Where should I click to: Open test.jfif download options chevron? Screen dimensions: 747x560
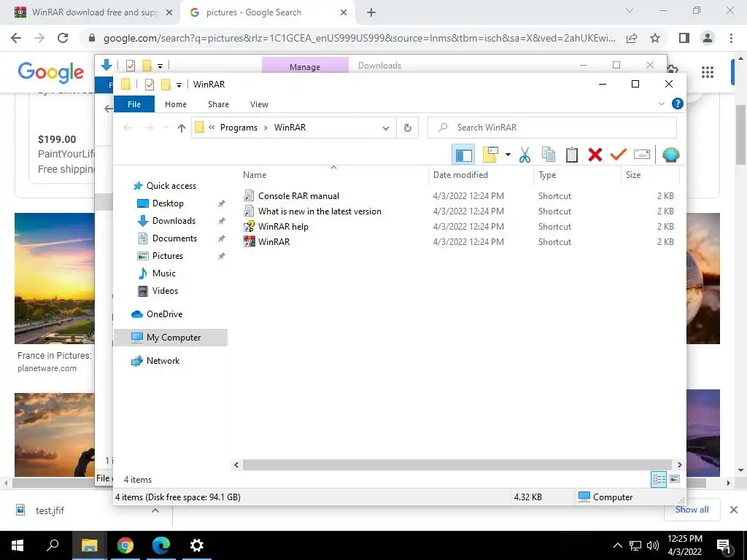coord(155,510)
